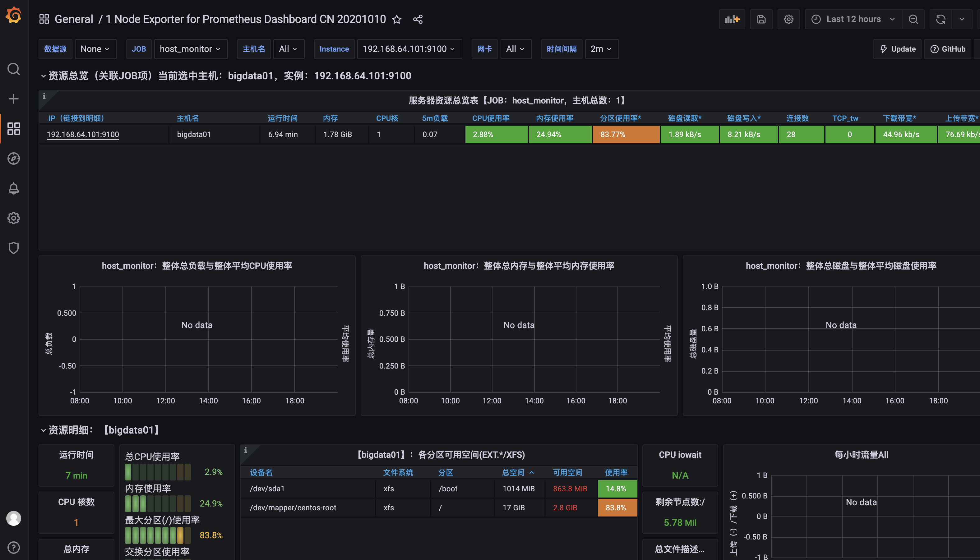
Task: Open CPU负载 panel title 整体总负载与整体平均CPU使用率
Action: point(197,266)
